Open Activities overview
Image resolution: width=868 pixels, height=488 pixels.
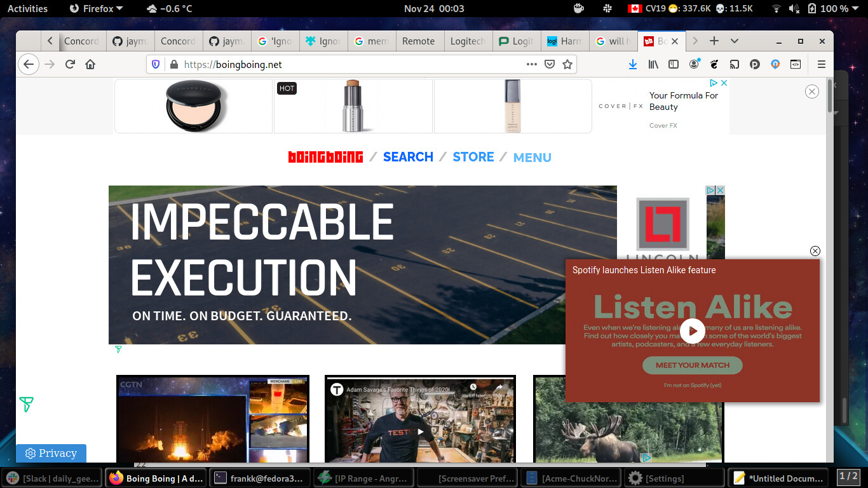tap(27, 8)
